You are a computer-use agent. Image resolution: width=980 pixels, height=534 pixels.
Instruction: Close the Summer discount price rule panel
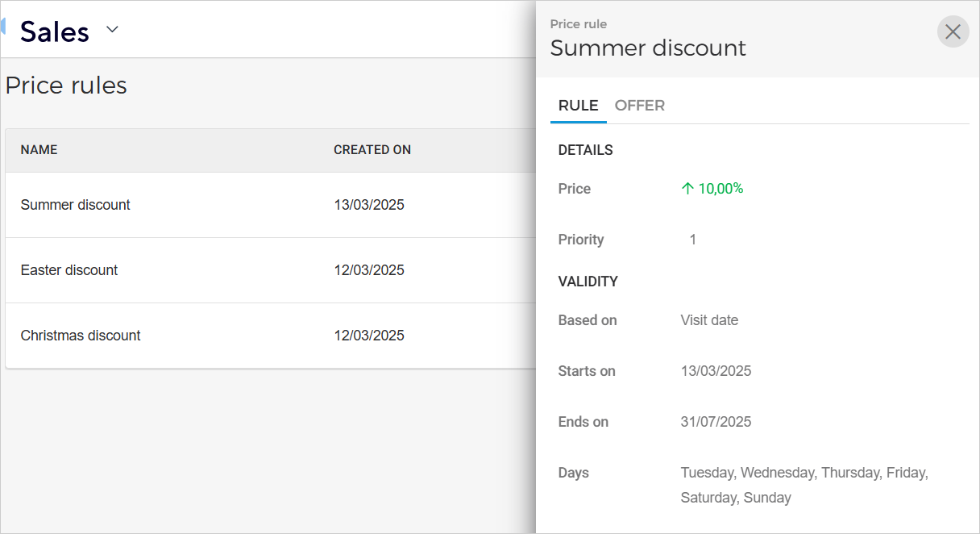(953, 31)
